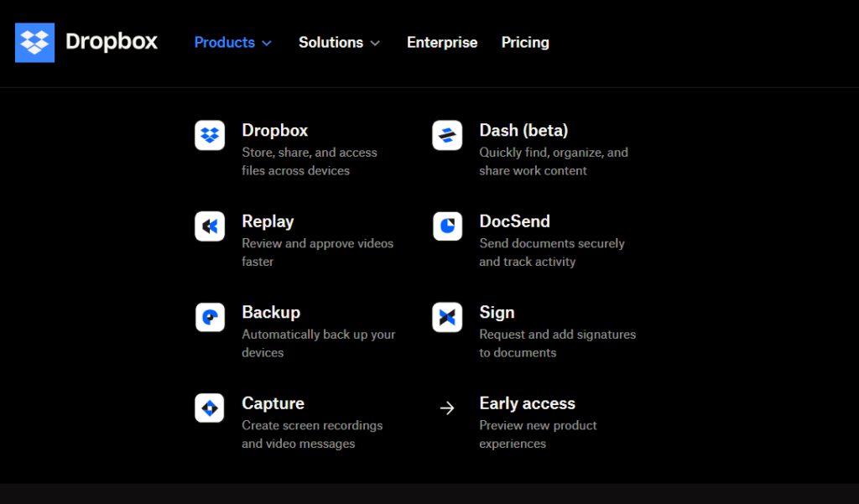
Task: Visit the Dash (beta) title link
Action: click(x=523, y=130)
